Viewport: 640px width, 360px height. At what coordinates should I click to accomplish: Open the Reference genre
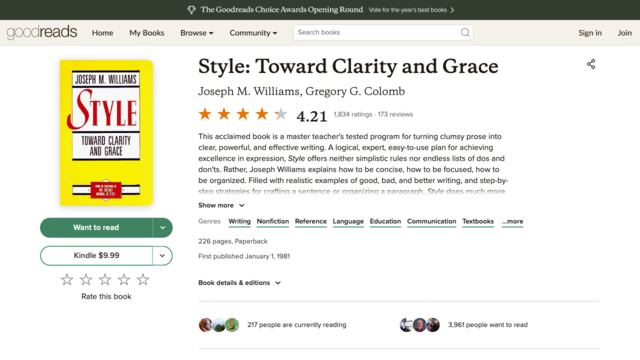pos(311,221)
